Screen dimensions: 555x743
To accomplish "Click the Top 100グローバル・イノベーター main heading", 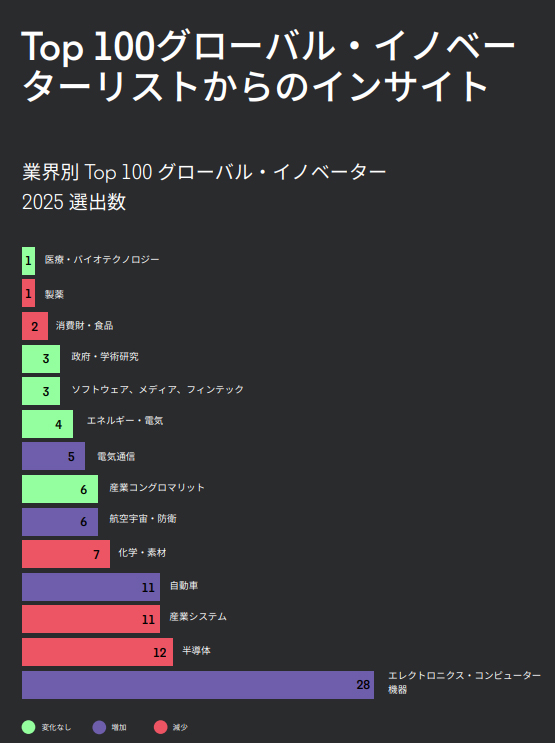I will click(x=268, y=66).
